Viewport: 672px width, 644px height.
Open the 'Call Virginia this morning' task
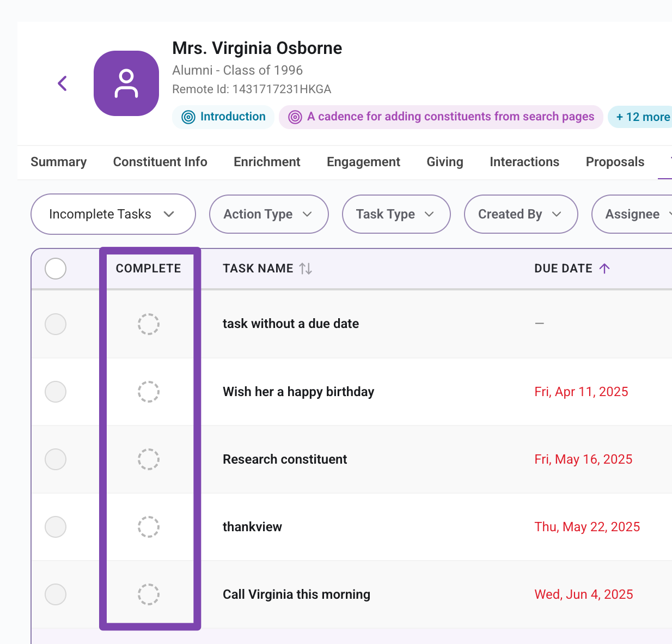click(x=296, y=594)
